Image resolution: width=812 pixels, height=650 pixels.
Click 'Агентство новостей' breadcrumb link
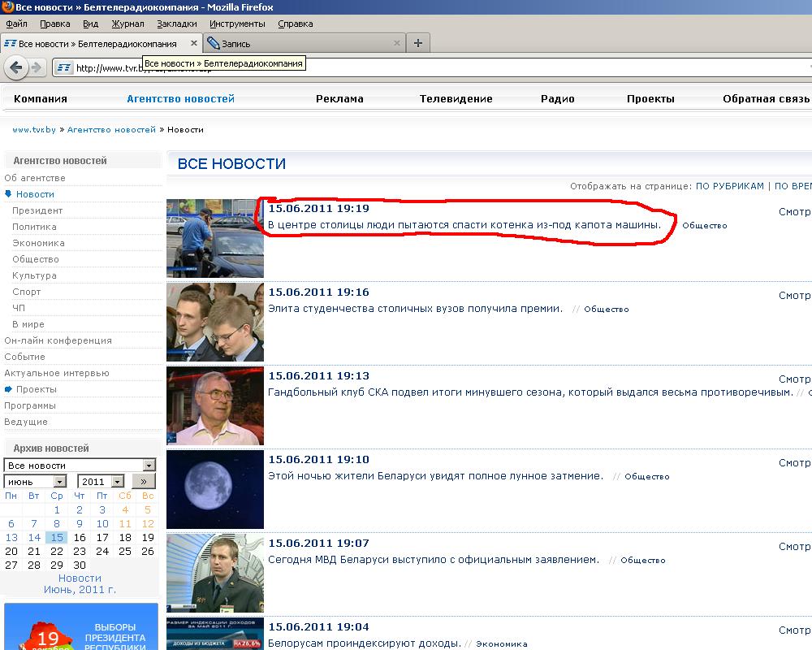click(x=111, y=129)
